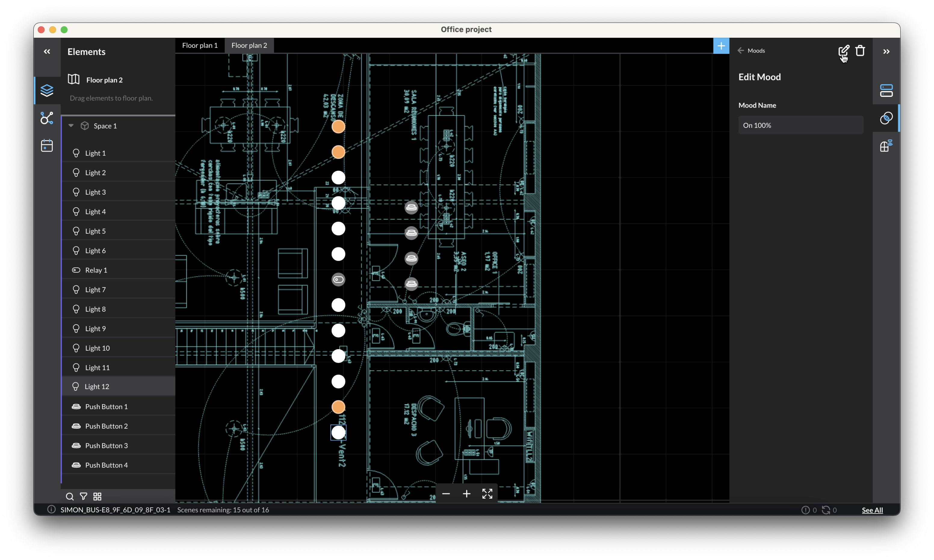The width and height of the screenshot is (934, 560).
Task: Click the Mood Name input field
Action: (801, 125)
